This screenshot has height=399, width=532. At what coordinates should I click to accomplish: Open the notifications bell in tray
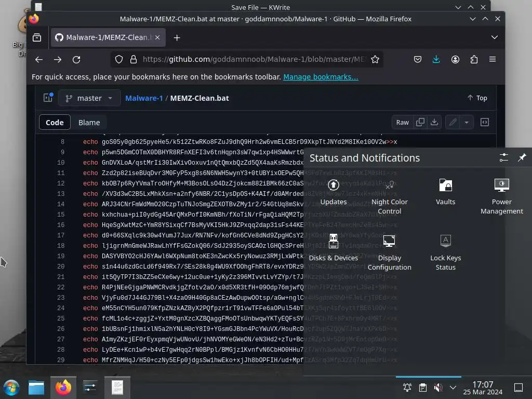coord(407,388)
